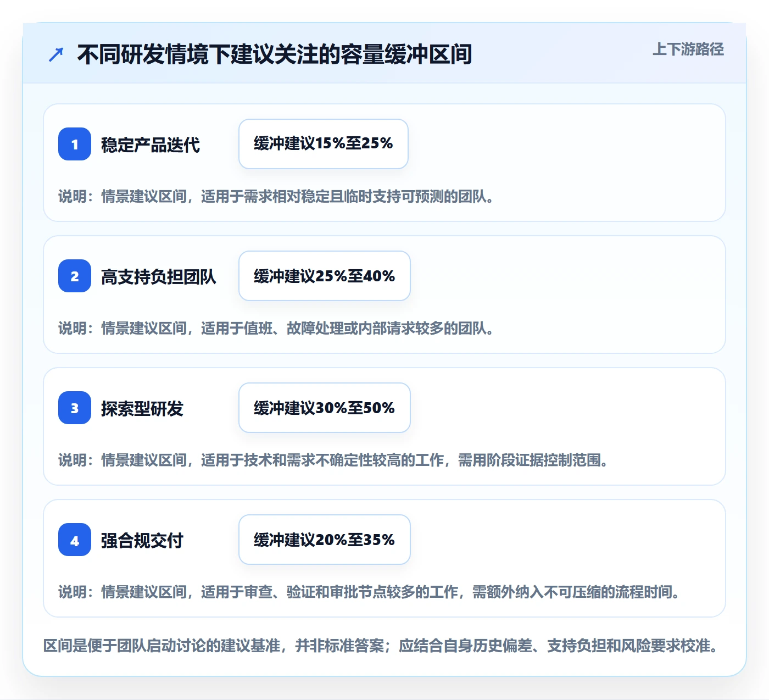Click the number 1 badge for 稳定产品迭代

(75, 144)
